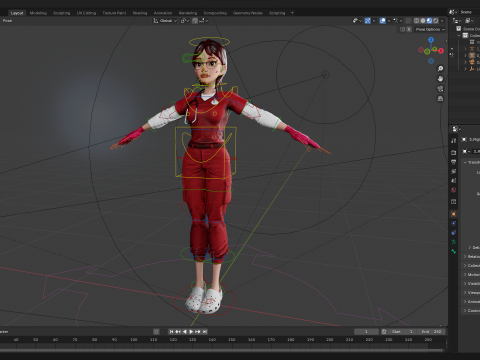
Task: Click the zoom view magnifier icon
Action: click(440, 69)
